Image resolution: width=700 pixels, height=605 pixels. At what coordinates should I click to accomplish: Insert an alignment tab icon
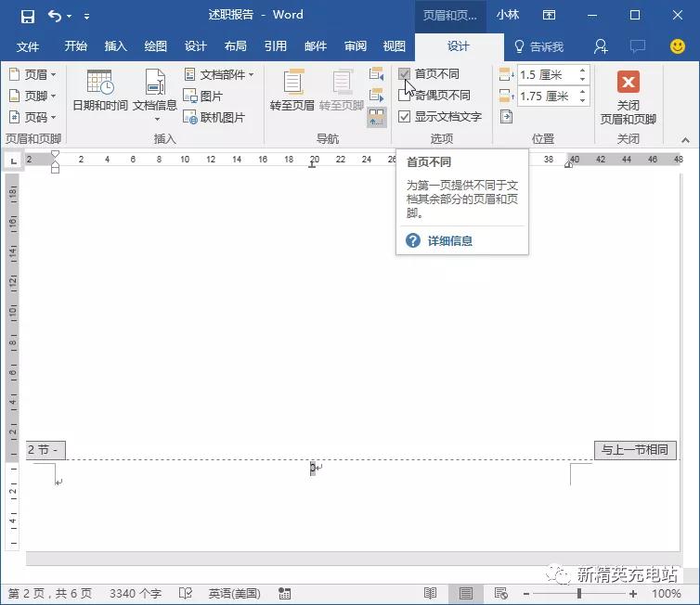tap(506, 117)
